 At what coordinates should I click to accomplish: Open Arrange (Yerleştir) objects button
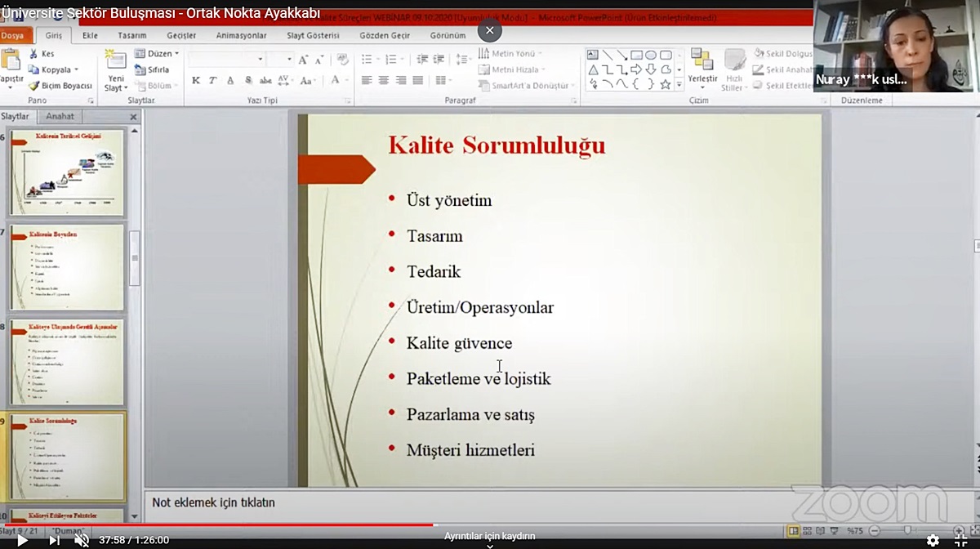702,69
